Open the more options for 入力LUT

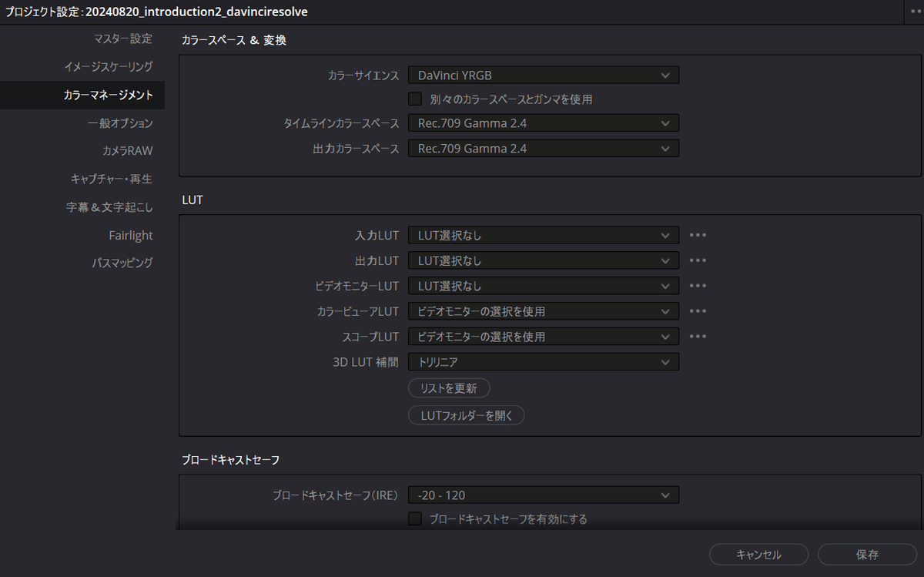[x=698, y=235]
